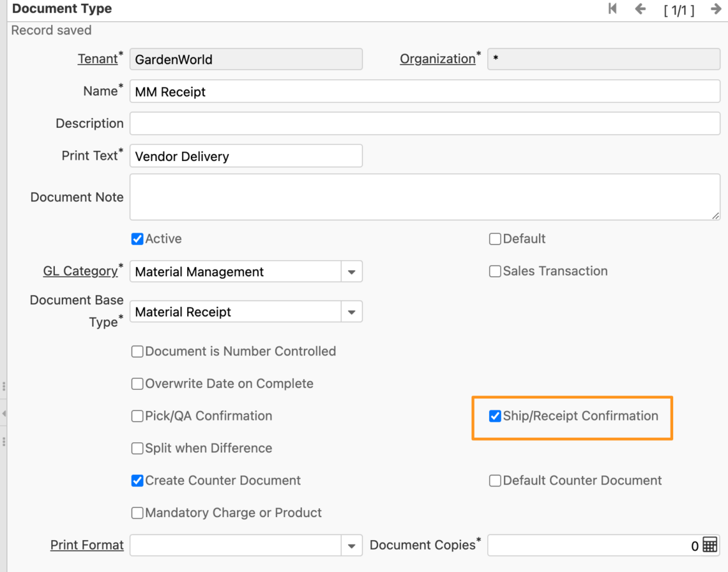Click the Print Format label link

[87, 545]
